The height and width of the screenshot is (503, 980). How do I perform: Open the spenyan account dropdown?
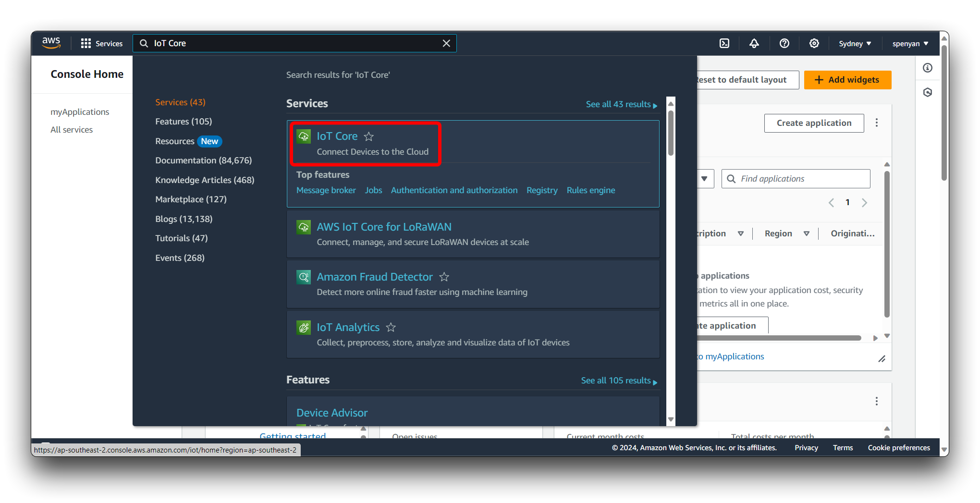(x=910, y=44)
